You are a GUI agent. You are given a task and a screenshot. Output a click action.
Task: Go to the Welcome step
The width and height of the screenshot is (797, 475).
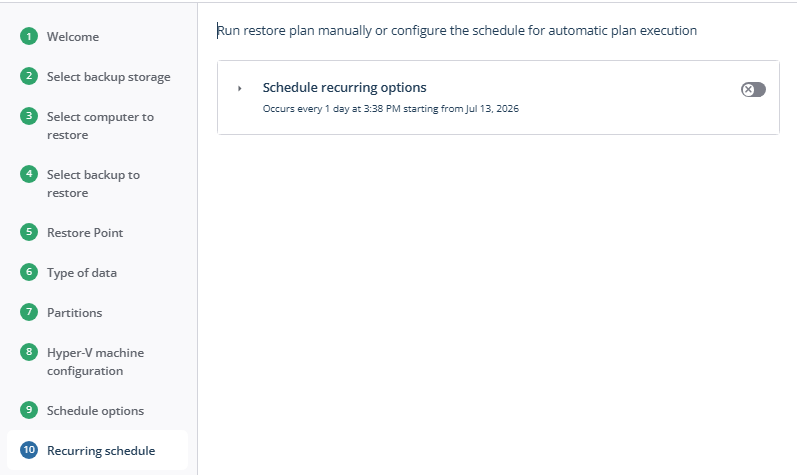click(x=73, y=37)
